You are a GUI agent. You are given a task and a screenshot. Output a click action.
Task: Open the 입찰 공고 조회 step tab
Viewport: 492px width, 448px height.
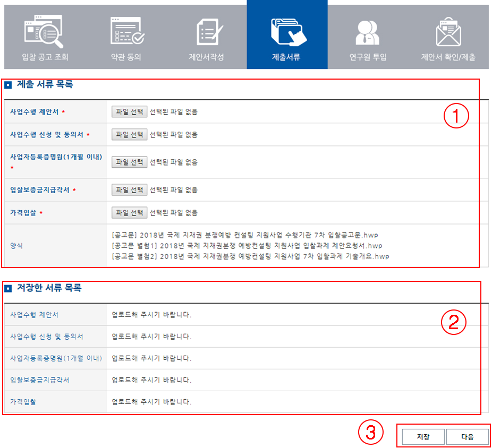(45, 57)
